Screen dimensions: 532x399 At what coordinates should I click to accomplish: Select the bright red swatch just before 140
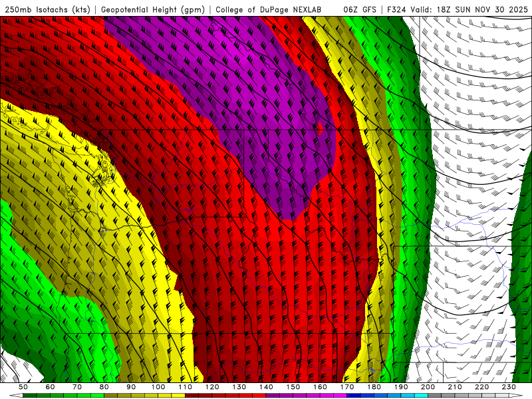coord(259,396)
